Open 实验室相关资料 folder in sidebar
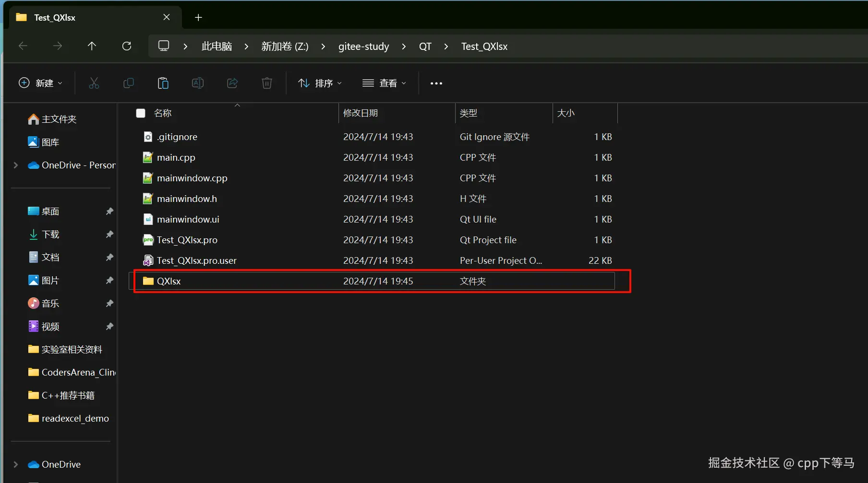The width and height of the screenshot is (868, 483). [65, 350]
